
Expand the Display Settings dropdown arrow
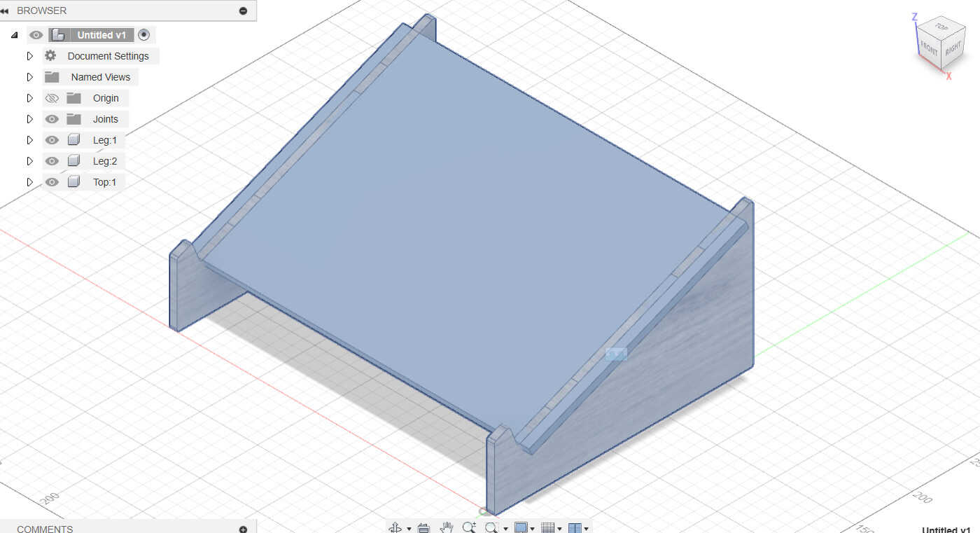533,529
